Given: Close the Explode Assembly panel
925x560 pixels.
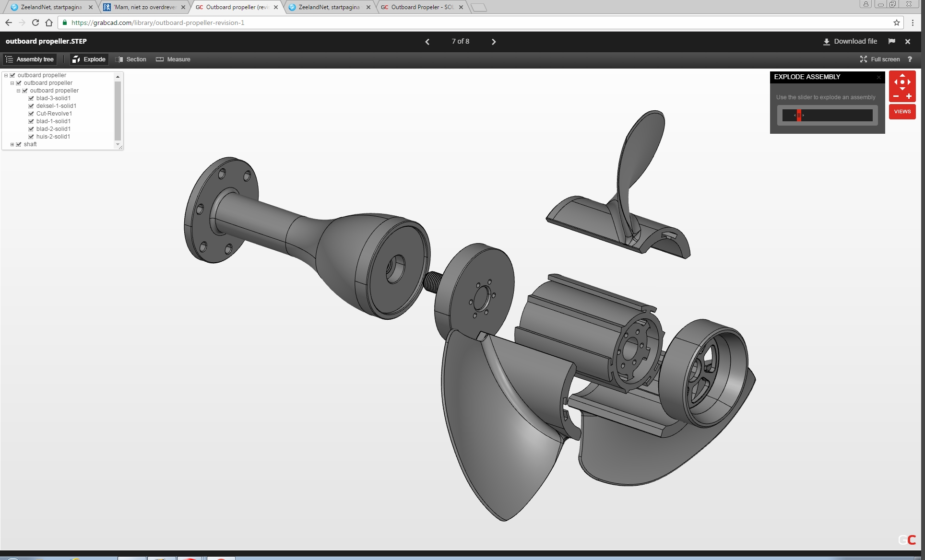Looking at the screenshot, I should tap(878, 77).
